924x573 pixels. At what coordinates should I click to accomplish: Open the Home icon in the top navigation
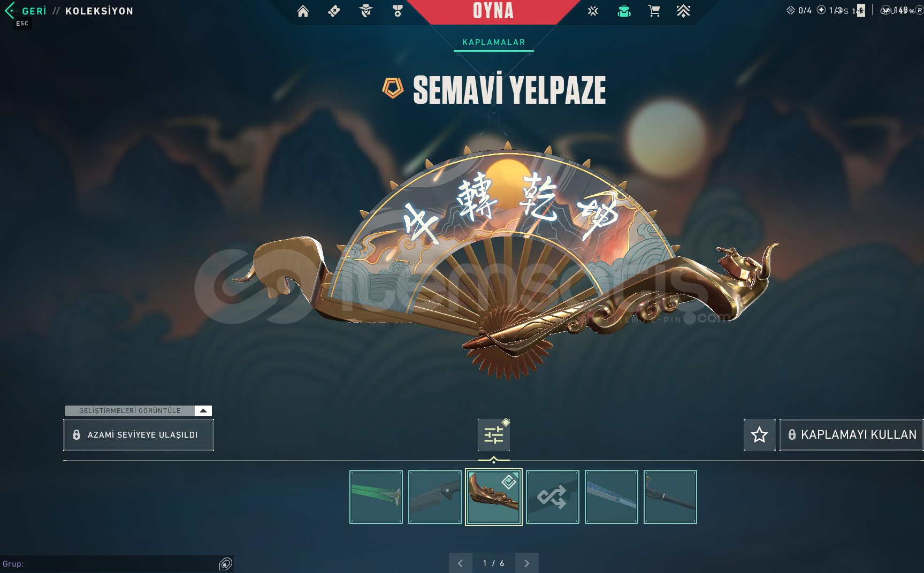(303, 11)
